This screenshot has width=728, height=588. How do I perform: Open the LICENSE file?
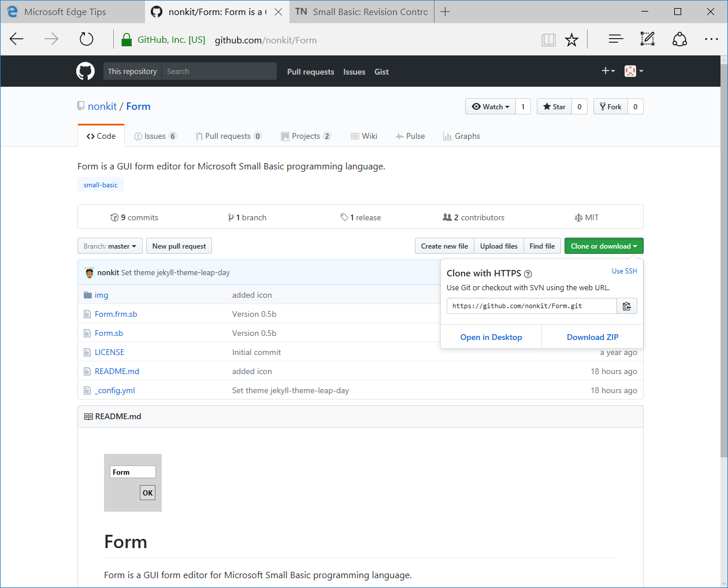tap(109, 352)
